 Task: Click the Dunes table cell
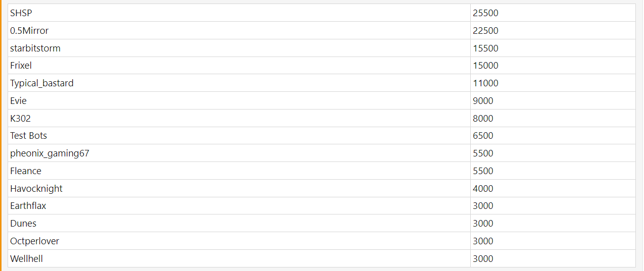(23, 224)
